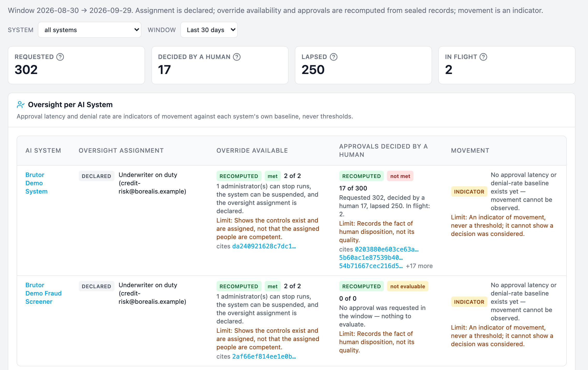
Task: Click the DECIDED BY A HUMAN value 17
Action: tap(164, 70)
